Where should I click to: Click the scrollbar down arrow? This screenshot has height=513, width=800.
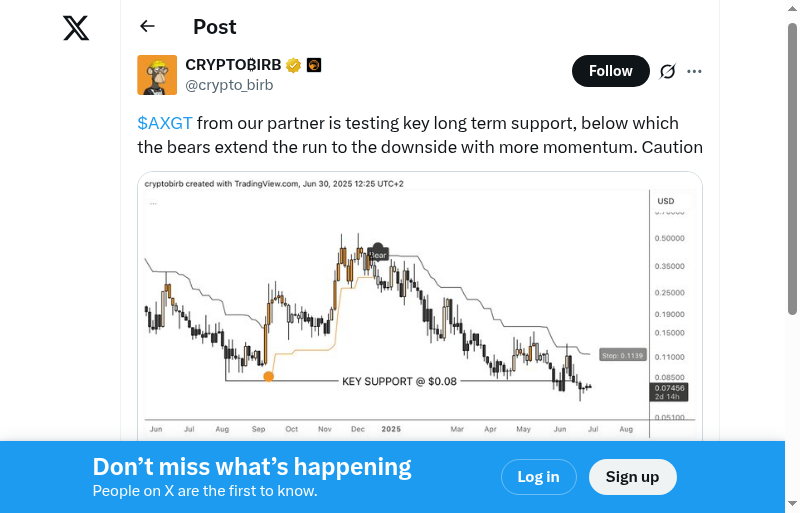click(793, 504)
